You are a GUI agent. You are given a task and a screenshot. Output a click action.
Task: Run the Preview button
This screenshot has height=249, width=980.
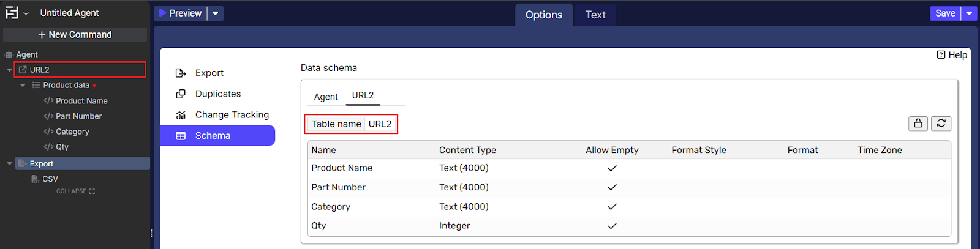[x=180, y=13]
